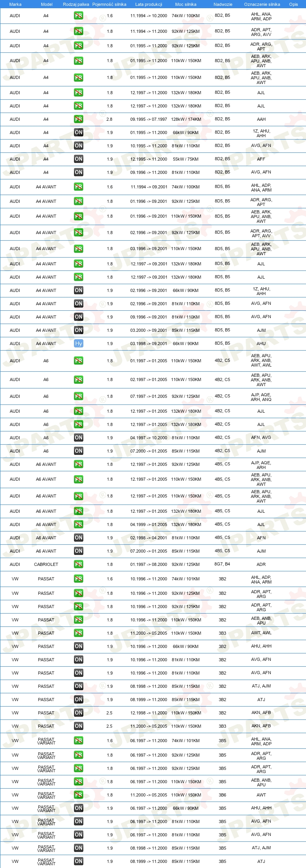This screenshot has height=868, width=306.
Task: Click 11.1994 -> 09.2001 years cell
Action: pyautogui.click(x=149, y=187)
